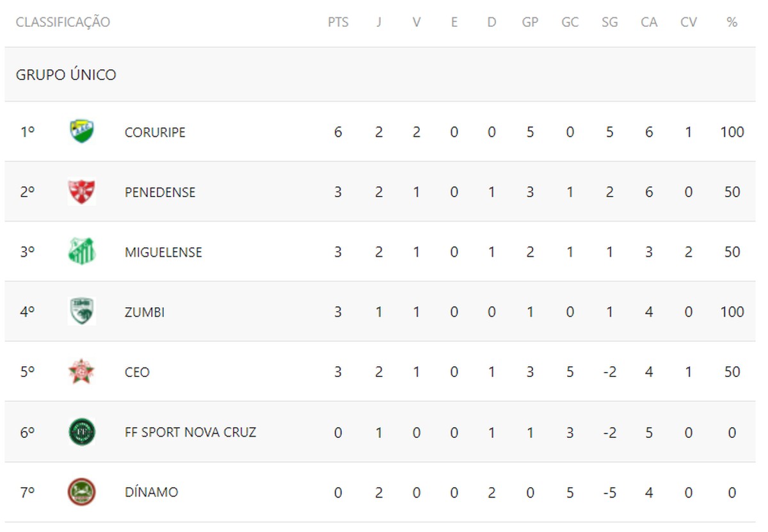This screenshot has height=532, width=768.
Task: Click the Zumbi team crest icon
Action: coord(82,312)
